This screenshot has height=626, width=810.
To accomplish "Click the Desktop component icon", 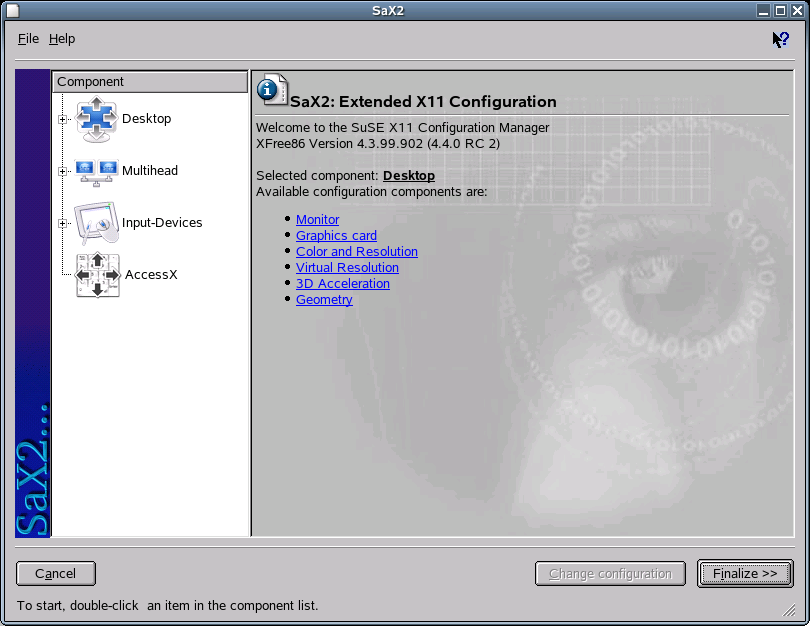I will [97, 119].
